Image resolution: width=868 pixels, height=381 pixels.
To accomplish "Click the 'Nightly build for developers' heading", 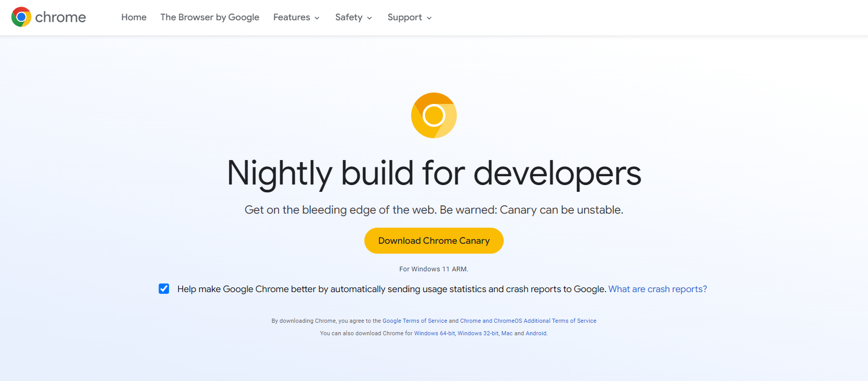I will [434, 173].
